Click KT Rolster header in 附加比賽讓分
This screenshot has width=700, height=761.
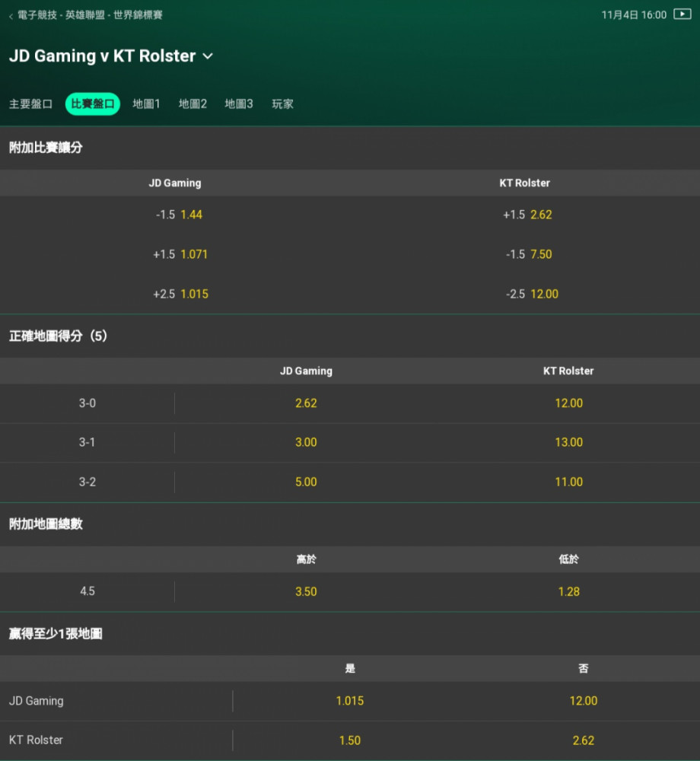525,183
